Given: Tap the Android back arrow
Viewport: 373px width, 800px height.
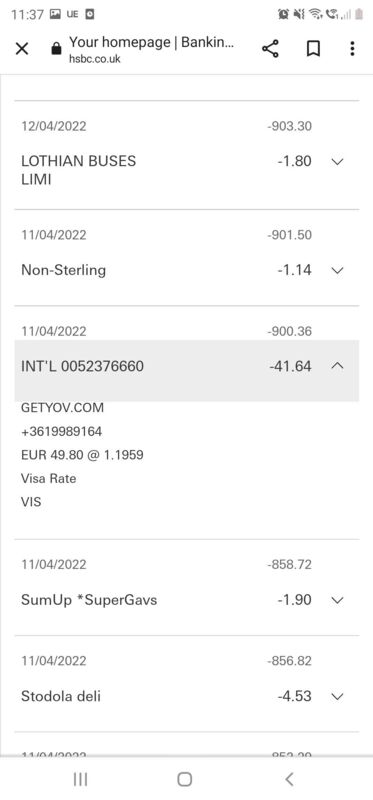Looking at the screenshot, I should (x=289, y=779).
